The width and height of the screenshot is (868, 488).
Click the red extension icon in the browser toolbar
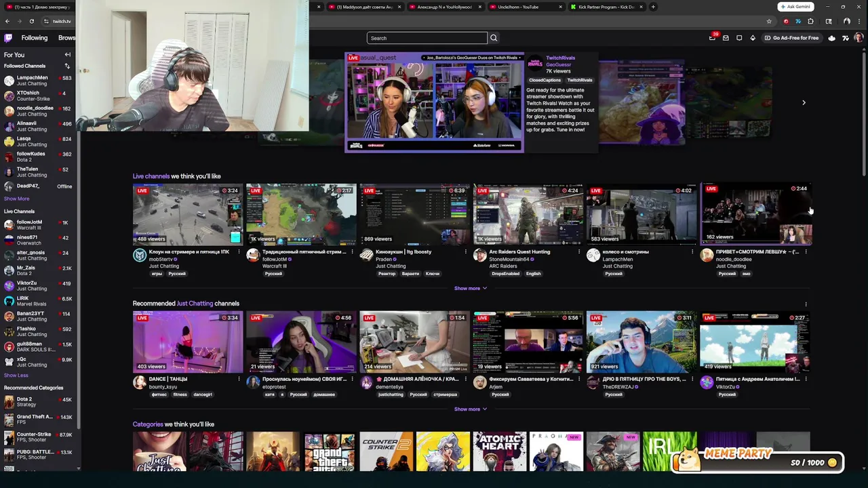[x=786, y=21]
